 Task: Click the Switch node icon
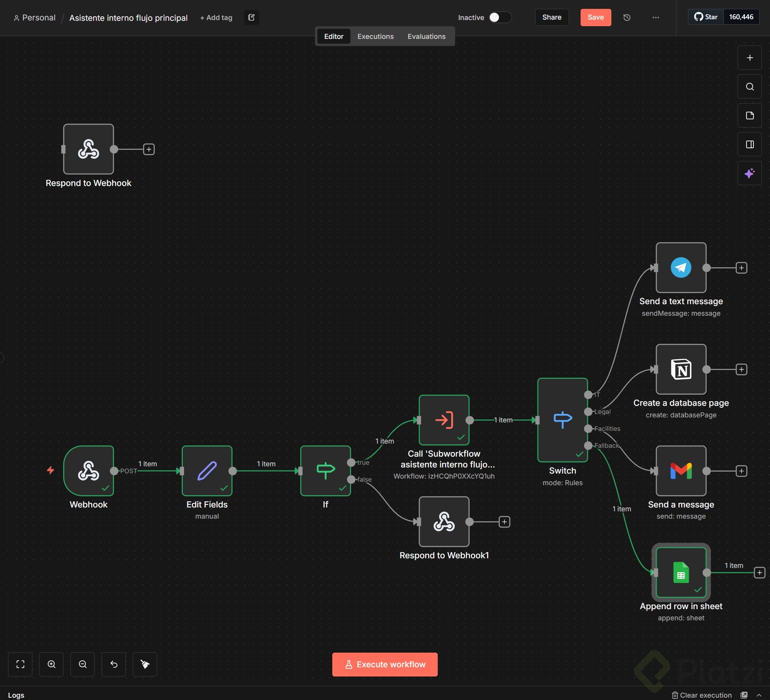[x=562, y=420]
